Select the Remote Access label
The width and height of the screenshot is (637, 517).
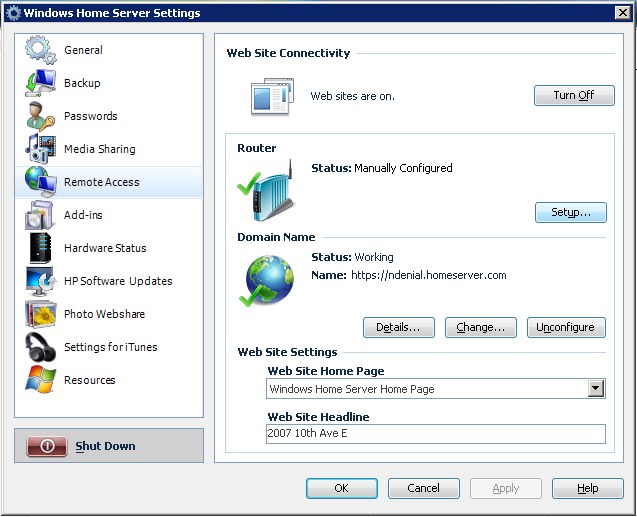[102, 182]
